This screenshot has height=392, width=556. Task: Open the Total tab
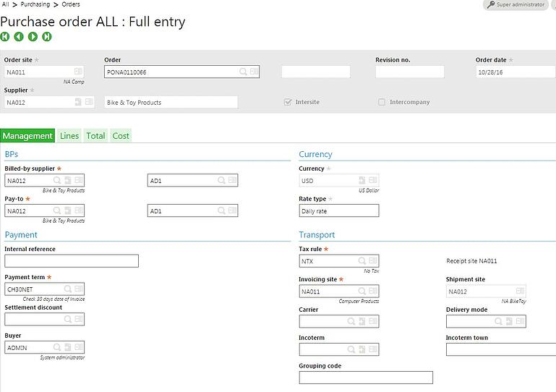pyautogui.click(x=95, y=135)
